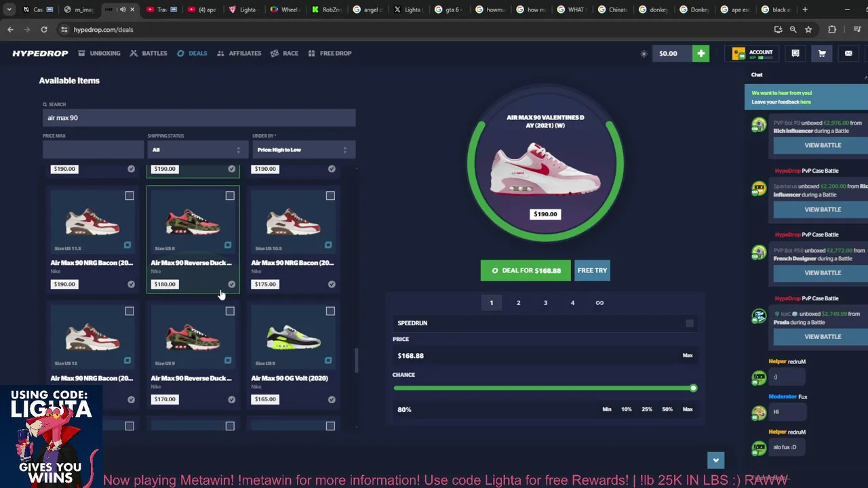Set chance preset to Min
The width and height of the screenshot is (868, 488).
point(607,409)
